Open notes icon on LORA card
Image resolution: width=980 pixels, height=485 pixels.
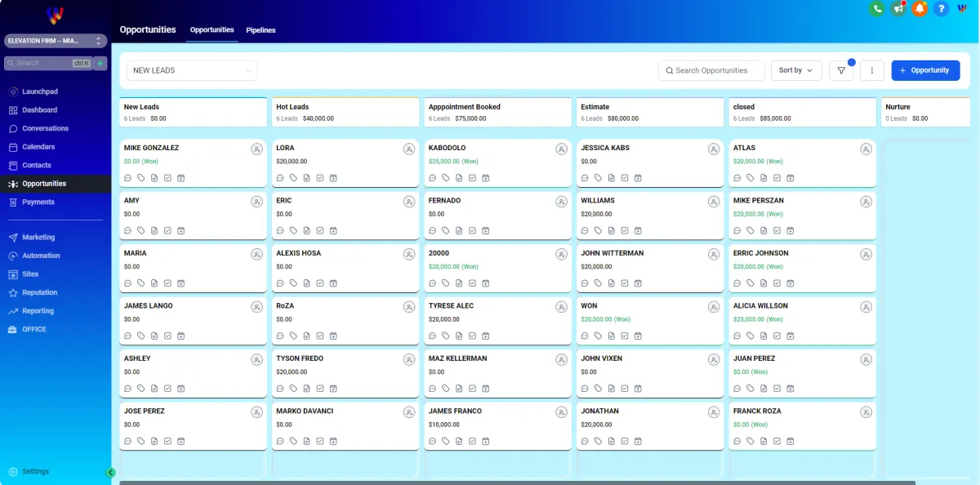point(307,177)
